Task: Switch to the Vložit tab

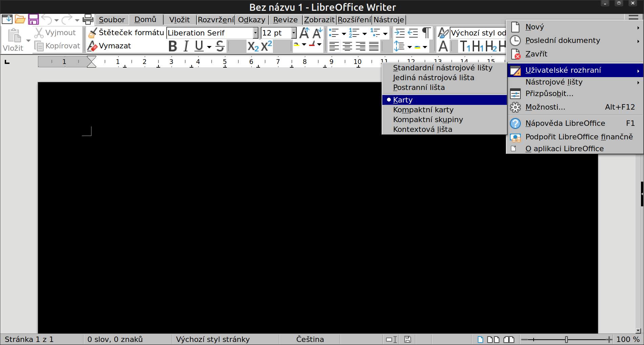Action: pos(179,20)
